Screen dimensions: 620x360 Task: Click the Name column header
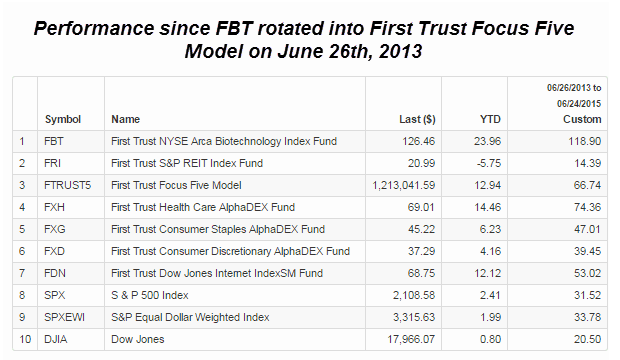125,119
